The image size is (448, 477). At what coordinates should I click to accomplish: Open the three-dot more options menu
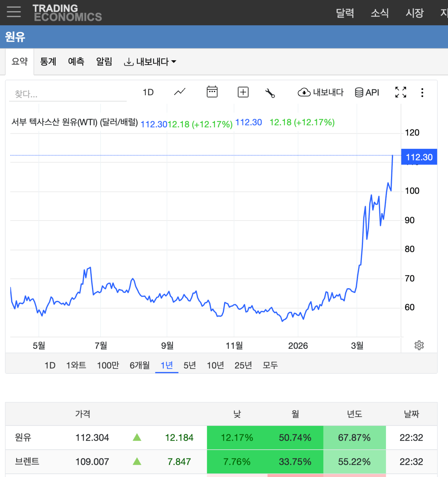[422, 92]
